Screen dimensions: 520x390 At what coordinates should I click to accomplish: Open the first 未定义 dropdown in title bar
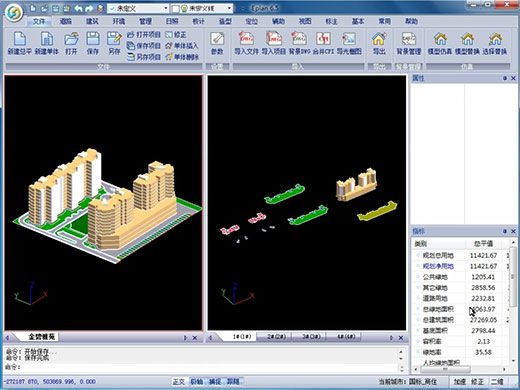(138, 8)
